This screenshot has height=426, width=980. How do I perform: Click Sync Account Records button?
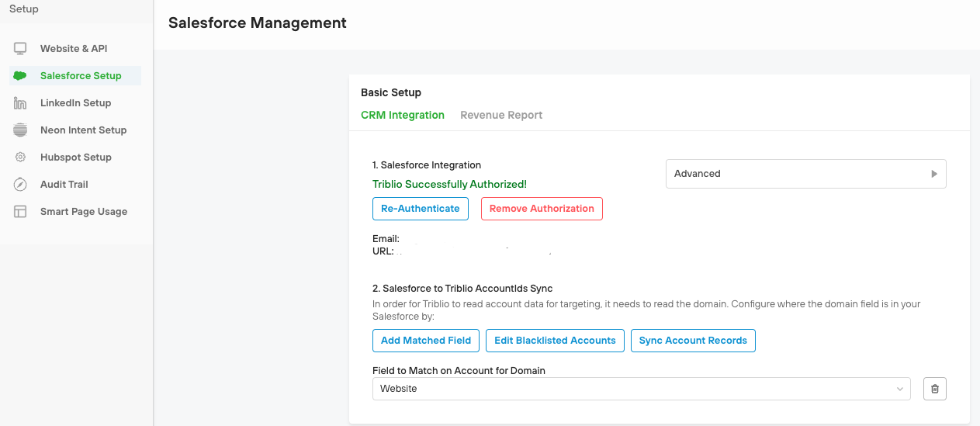(693, 341)
